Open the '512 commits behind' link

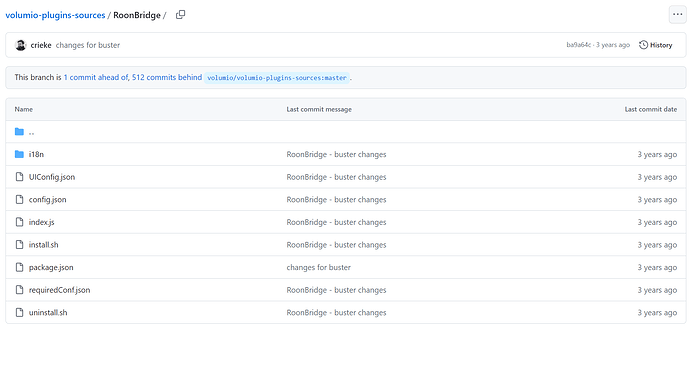(167, 77)
